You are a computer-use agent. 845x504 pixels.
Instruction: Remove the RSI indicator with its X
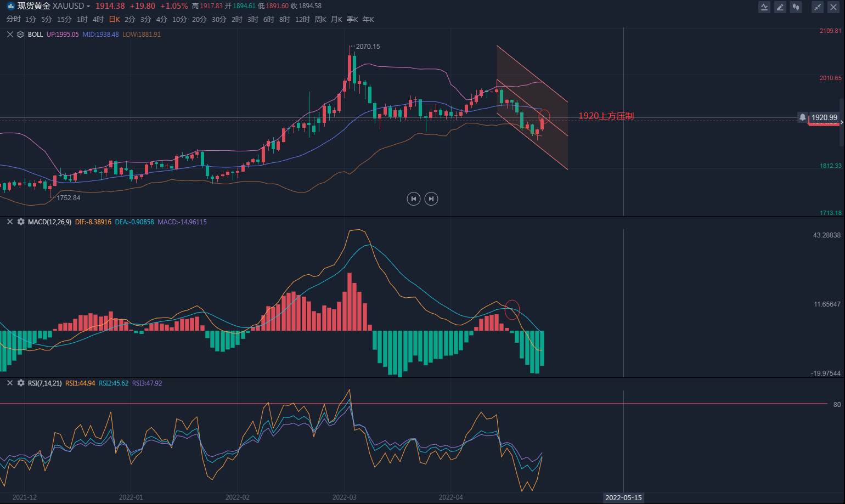(10, 383)
